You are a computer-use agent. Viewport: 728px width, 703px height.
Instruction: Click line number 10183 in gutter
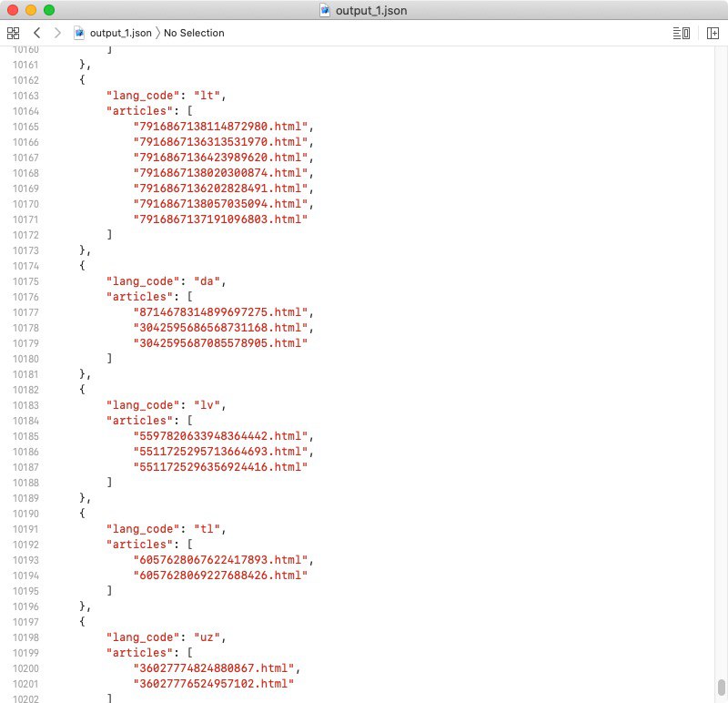click(x=25, y=405)
